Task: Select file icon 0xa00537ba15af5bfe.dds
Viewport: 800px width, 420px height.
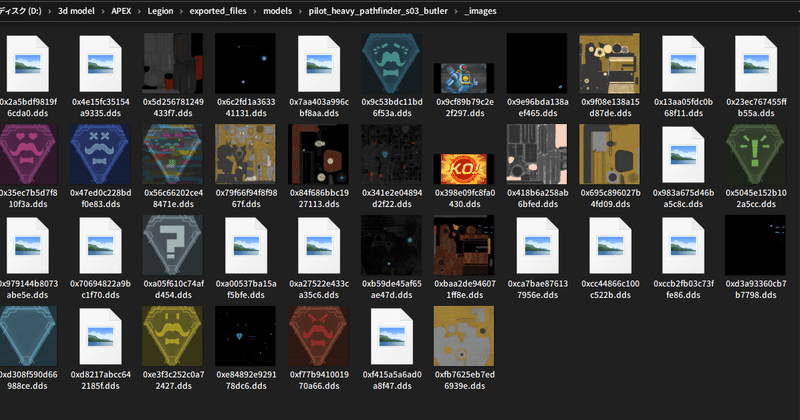Action: [246, 245]
